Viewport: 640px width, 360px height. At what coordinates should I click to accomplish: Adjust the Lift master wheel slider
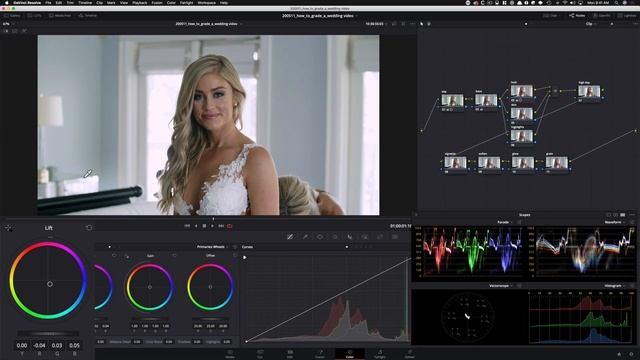pos(48,333)
